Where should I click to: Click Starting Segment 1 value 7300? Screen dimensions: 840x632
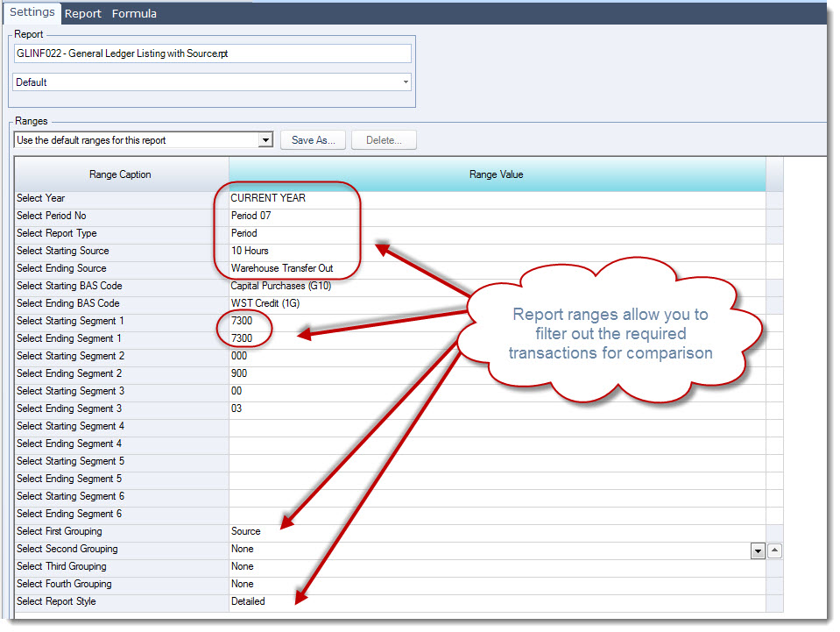498,321
